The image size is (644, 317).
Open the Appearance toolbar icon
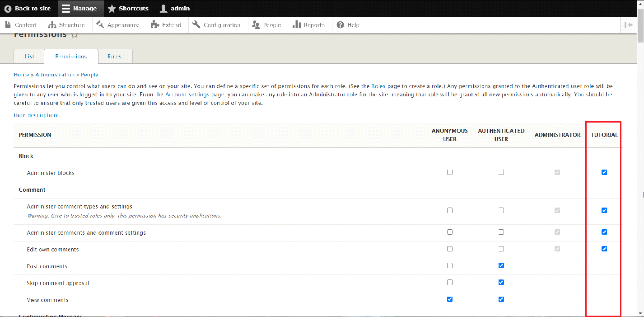[100, 25]
